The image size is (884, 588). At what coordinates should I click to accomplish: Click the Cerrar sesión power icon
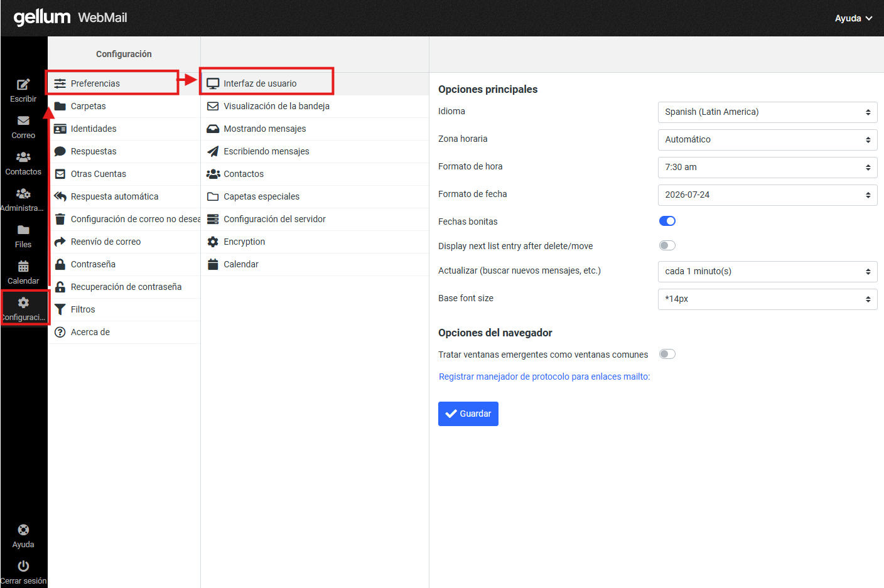point(23,566)
